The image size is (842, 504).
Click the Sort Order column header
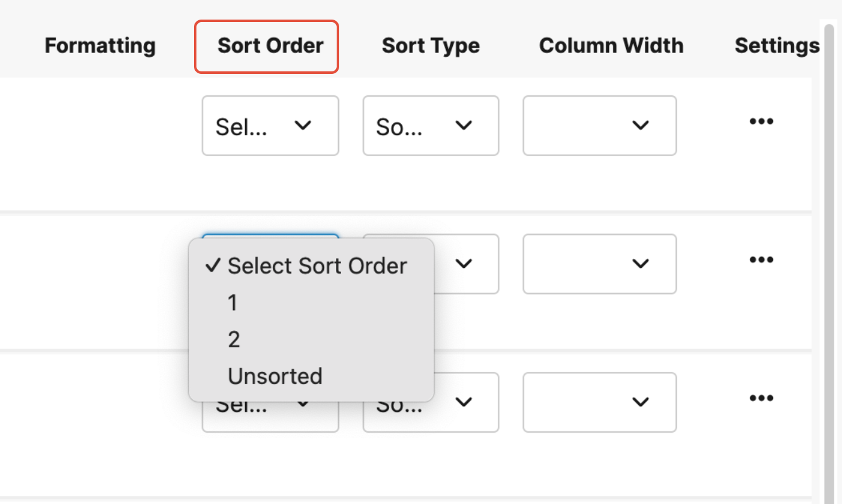tap(270, 46)
